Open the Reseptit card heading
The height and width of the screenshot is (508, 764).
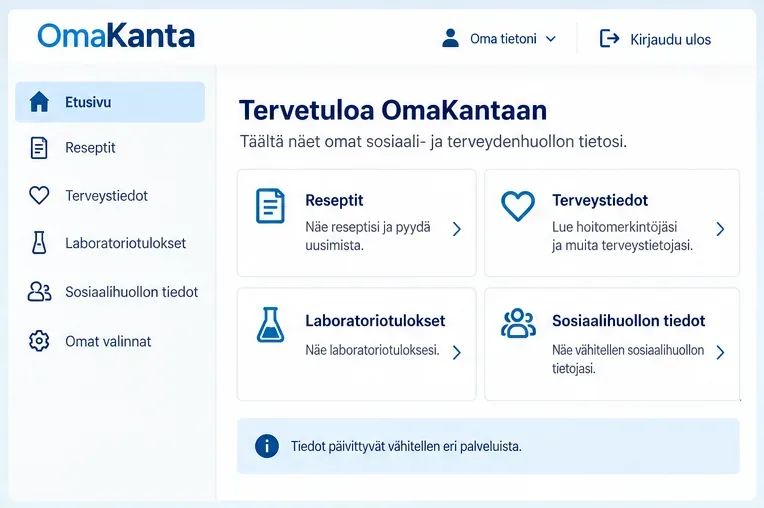tap(334, 200)
